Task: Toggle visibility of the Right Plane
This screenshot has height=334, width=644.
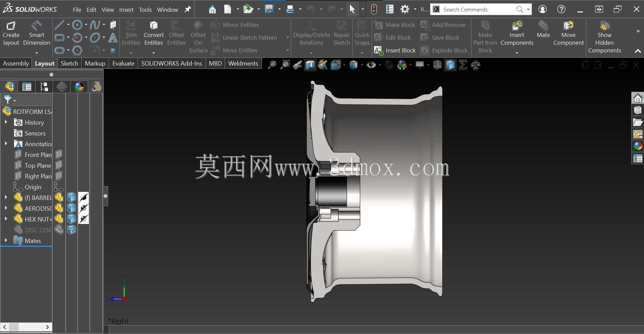Action: [59, 176]
